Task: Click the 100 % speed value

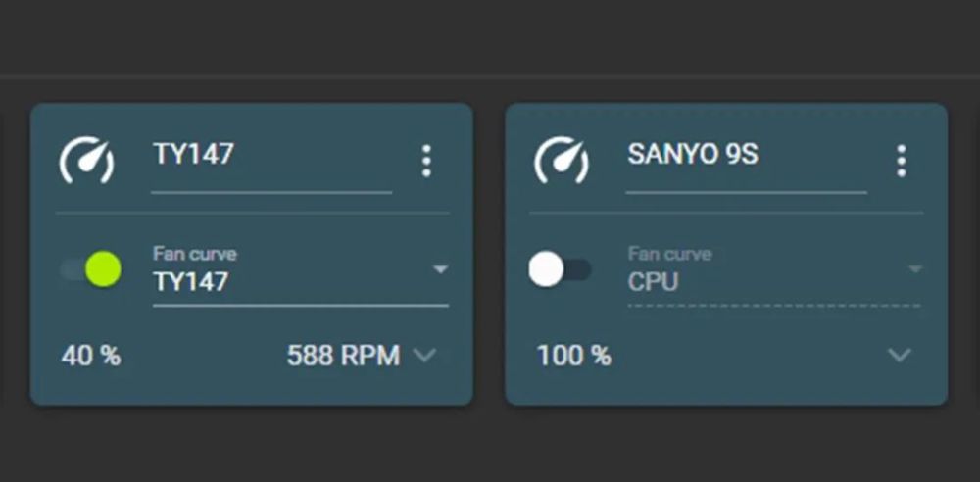Action: (x=573, y=356)
